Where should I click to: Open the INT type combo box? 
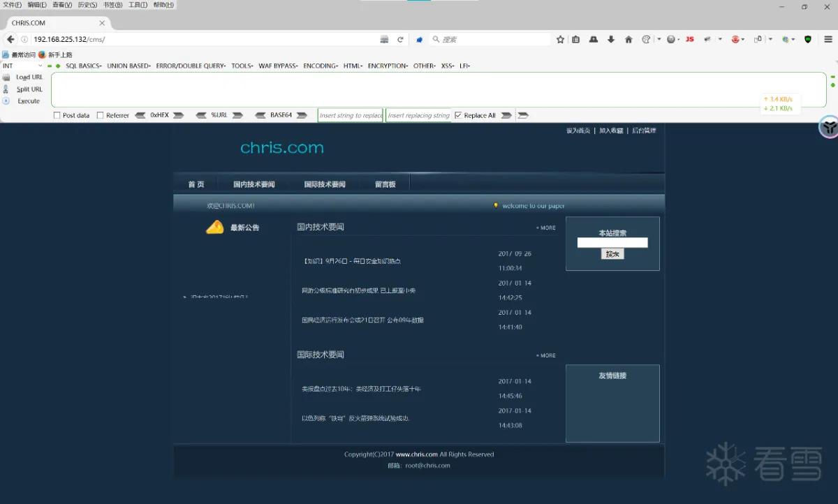[22, 66]
